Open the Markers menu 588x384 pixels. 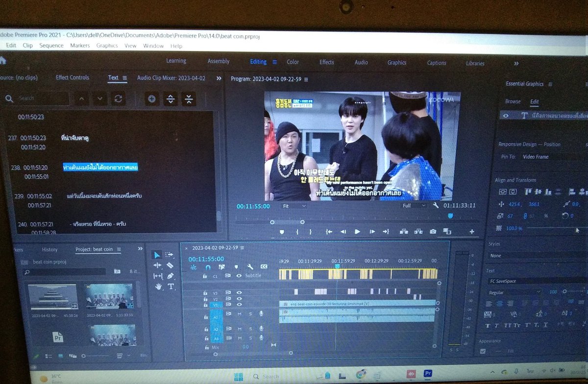[80, 46]
